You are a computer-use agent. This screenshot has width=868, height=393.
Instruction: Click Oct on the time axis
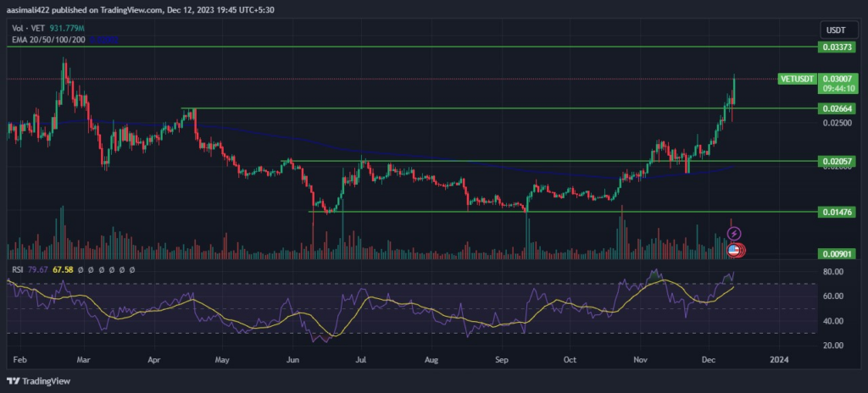[x=570, y=359]
